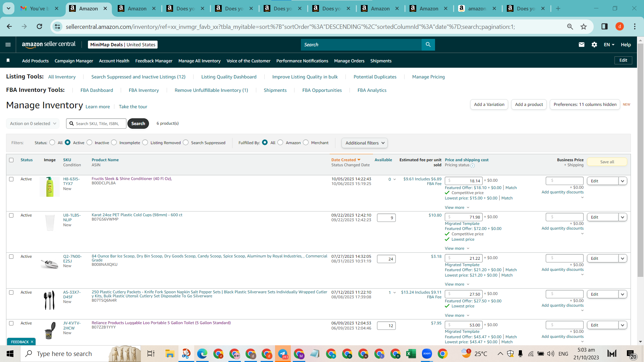
Task: Check the 84 Ounce Ice Scoop row
Action: [x=11, y=257]
